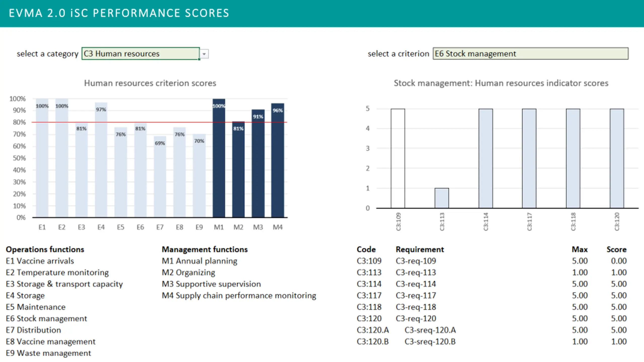Select code cell C3:109 in table
Screen dimensions: 644x362
coord(369,261)
